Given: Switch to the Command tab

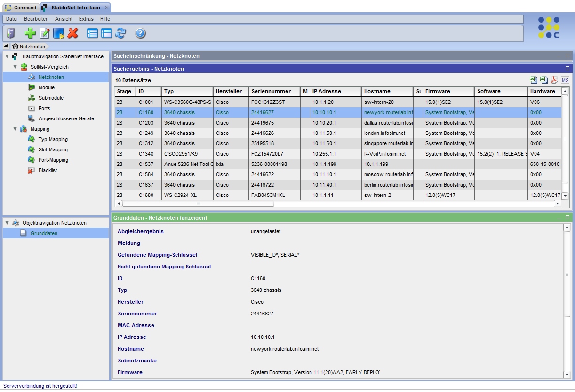Looking at the screenshot, I should (21, 8).
